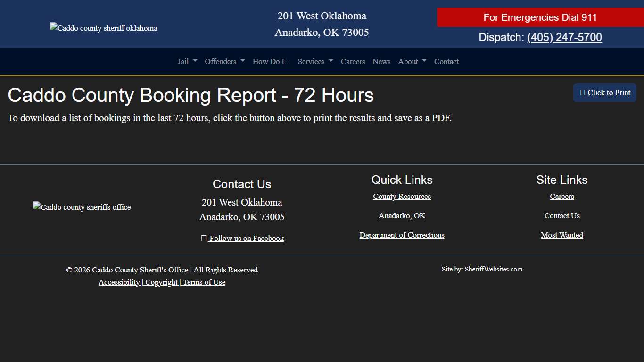Screen dimensions: 644x362
Task: Click the sheriff's office logo in the footer
Action: coord(82,207)
